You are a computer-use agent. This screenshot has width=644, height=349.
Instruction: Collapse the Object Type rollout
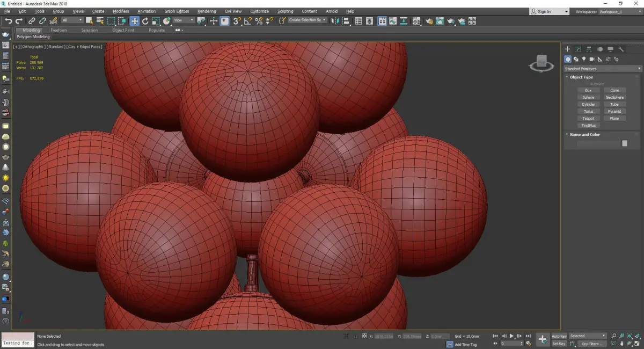[x=581, y=77]
